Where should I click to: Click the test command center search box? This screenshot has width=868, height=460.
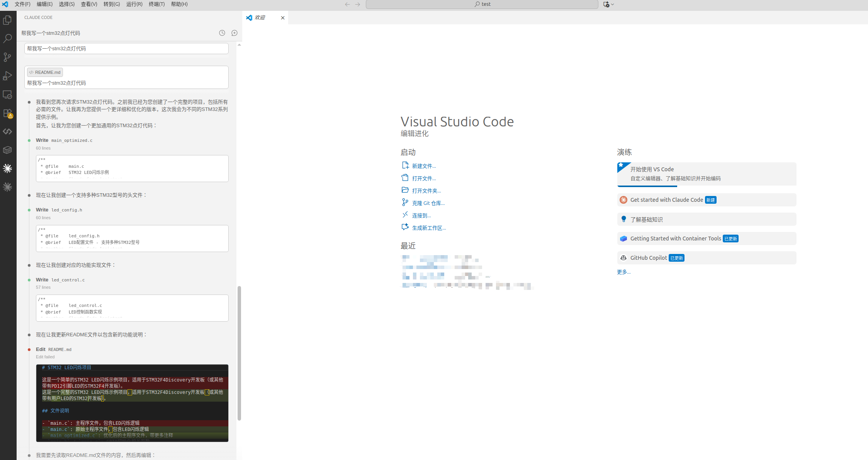pos(482,4)
